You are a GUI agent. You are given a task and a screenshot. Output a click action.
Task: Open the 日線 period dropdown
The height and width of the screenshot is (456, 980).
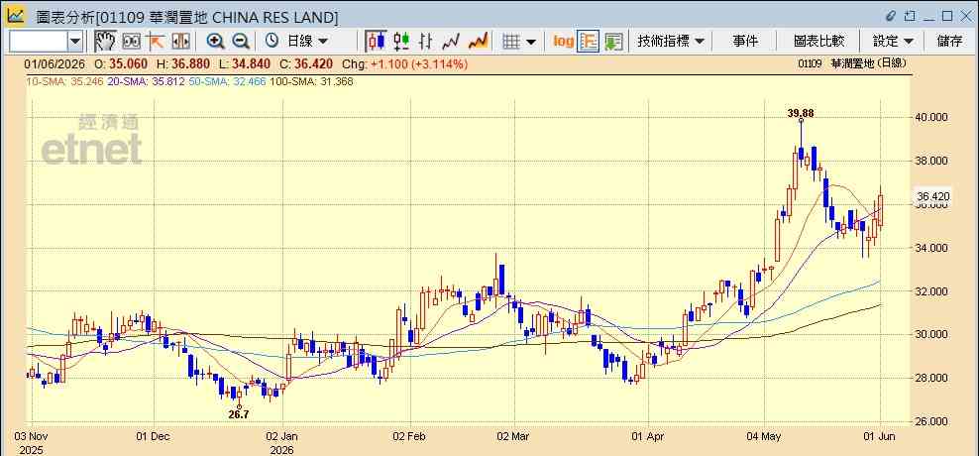pyautogui.click(x=296, y=42)
